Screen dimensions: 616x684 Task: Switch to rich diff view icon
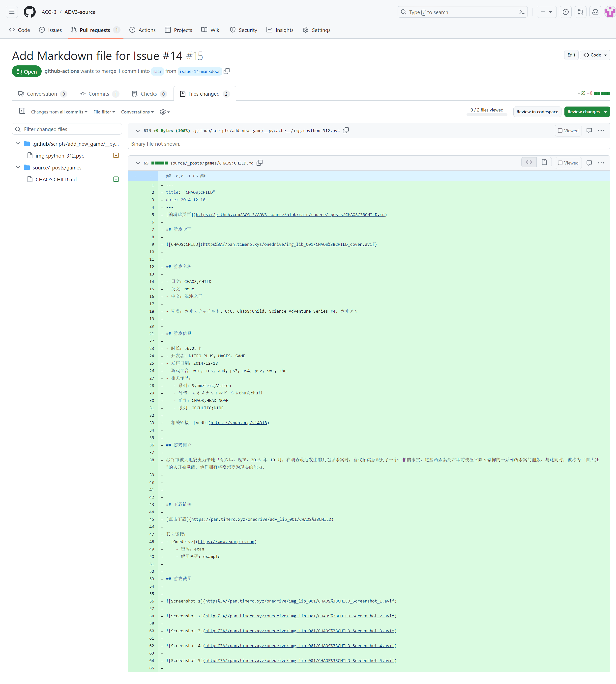pyautogui.click(x=544, y=162)
